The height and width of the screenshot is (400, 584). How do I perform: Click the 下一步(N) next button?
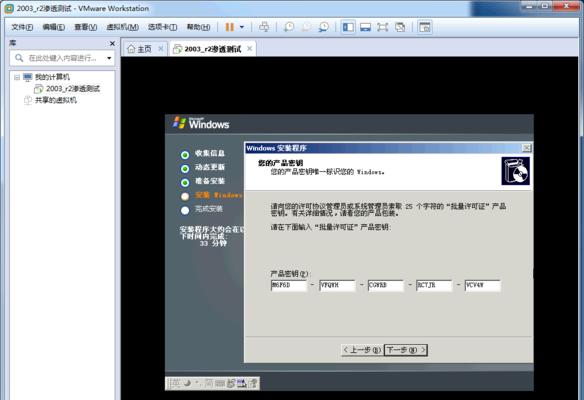(406, 350)
